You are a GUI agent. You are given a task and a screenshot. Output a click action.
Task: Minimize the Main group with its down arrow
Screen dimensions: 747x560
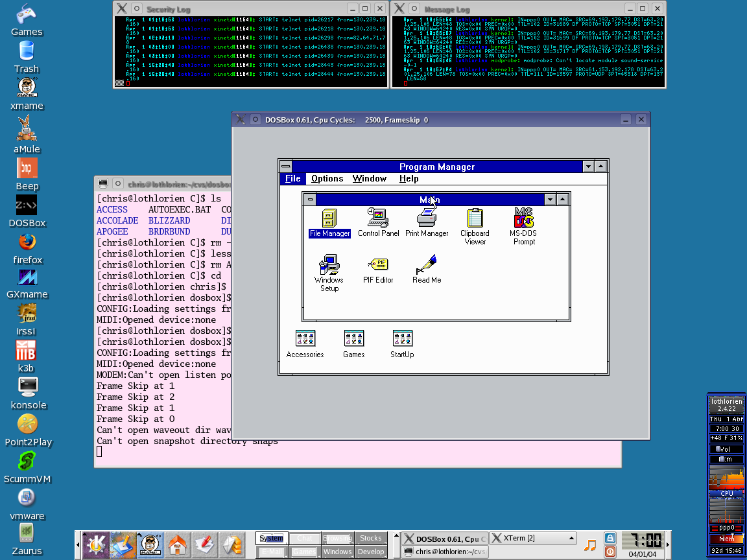click(x=551, y=200)
